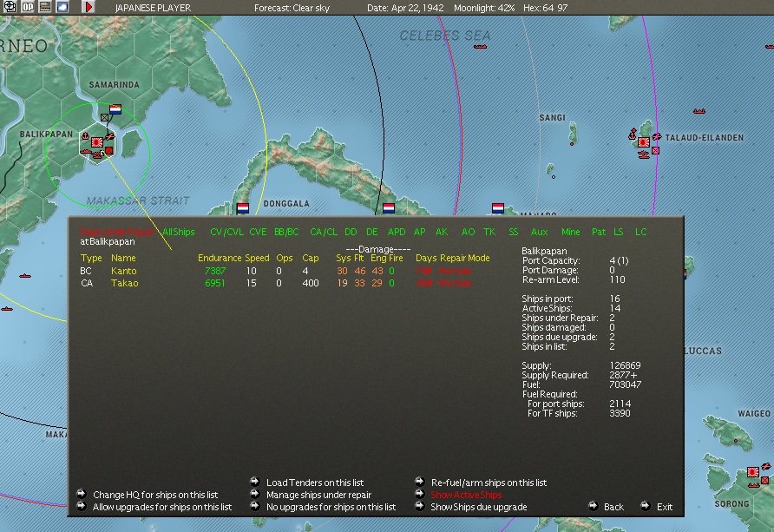Click the aircraft icon at Talaud-Eilanden
Image resolution: width=774 pixels, height=532 pixels.
[x=657, y=136]
